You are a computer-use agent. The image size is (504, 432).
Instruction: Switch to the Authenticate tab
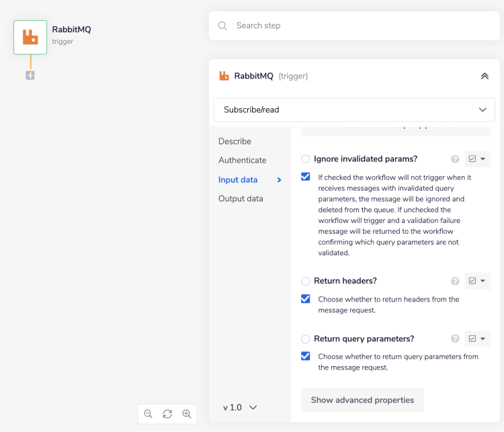coord(242,160)
